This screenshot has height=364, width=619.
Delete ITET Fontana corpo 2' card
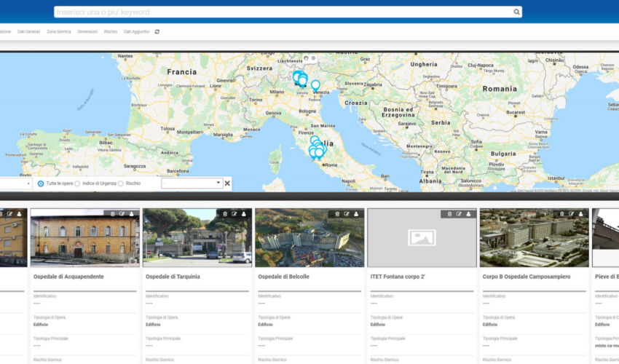click(449, 214)
